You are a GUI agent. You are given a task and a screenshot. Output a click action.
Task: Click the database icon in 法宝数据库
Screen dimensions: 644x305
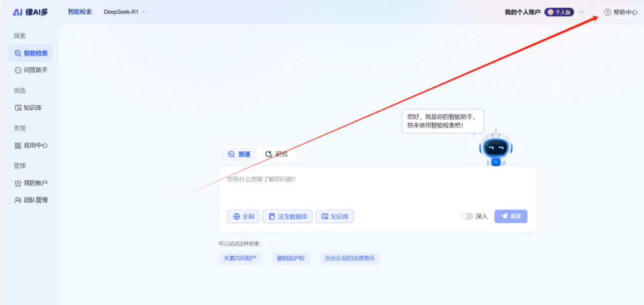click(x=272, y=217)
